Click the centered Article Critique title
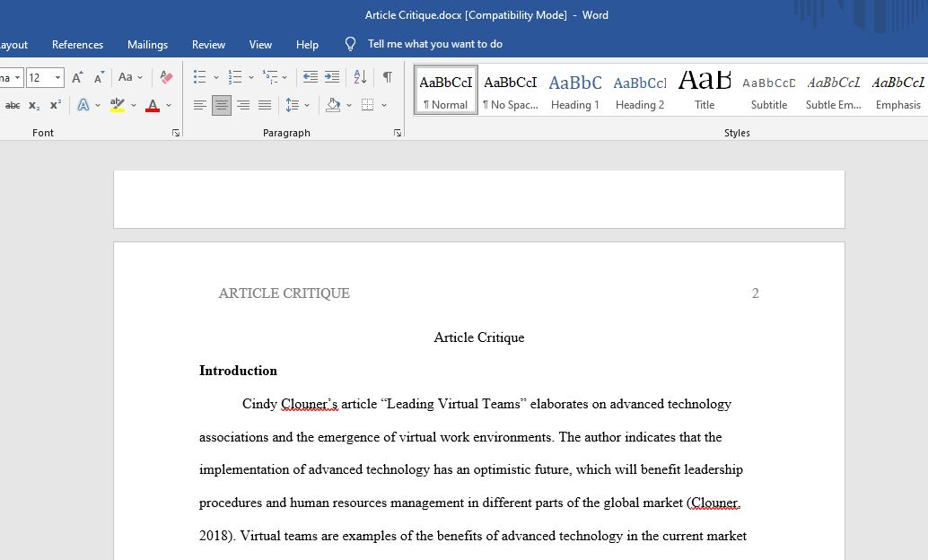The width and height of the screenshot is (928, 560). pos(478,337)
